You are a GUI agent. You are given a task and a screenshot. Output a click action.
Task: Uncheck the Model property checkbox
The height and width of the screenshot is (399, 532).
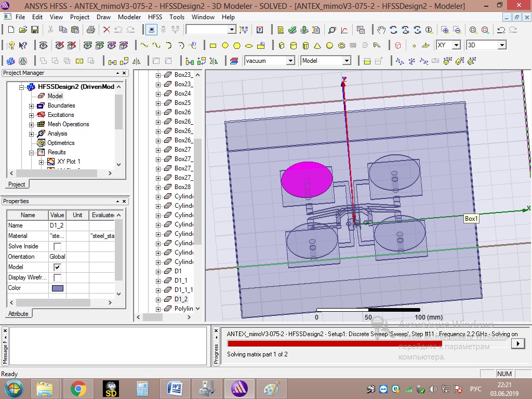(57, 267)
